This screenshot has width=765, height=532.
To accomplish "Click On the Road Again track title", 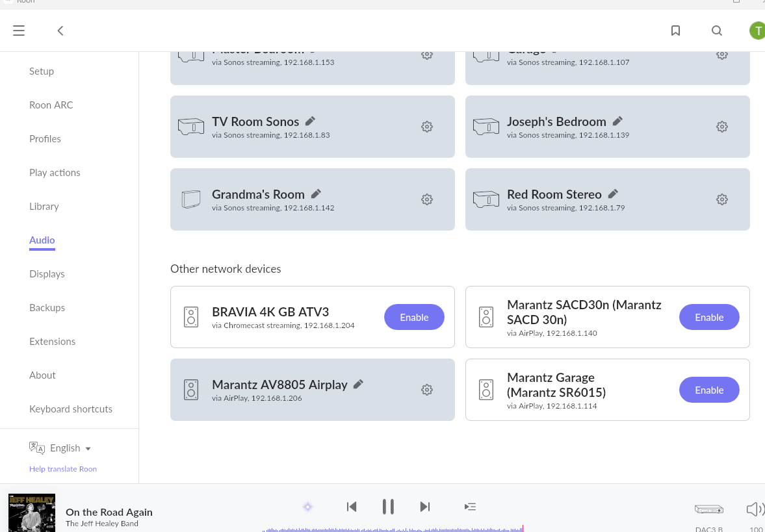I will tap(109, 512).
